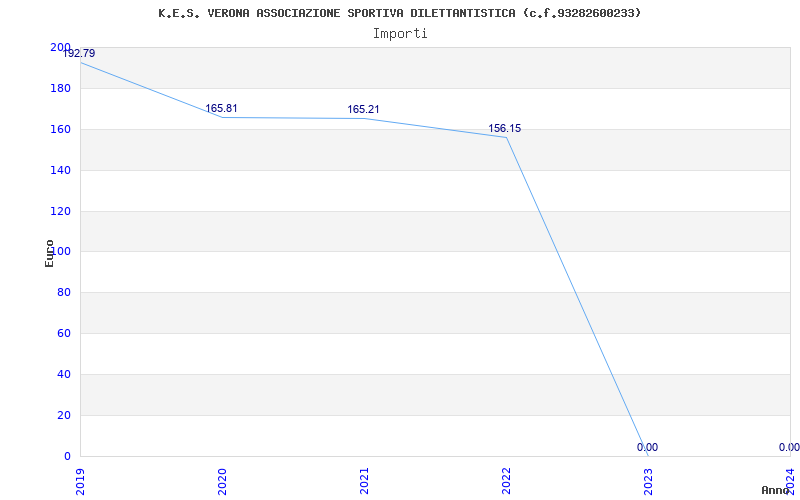Select the 165.81 data point label

221,108
